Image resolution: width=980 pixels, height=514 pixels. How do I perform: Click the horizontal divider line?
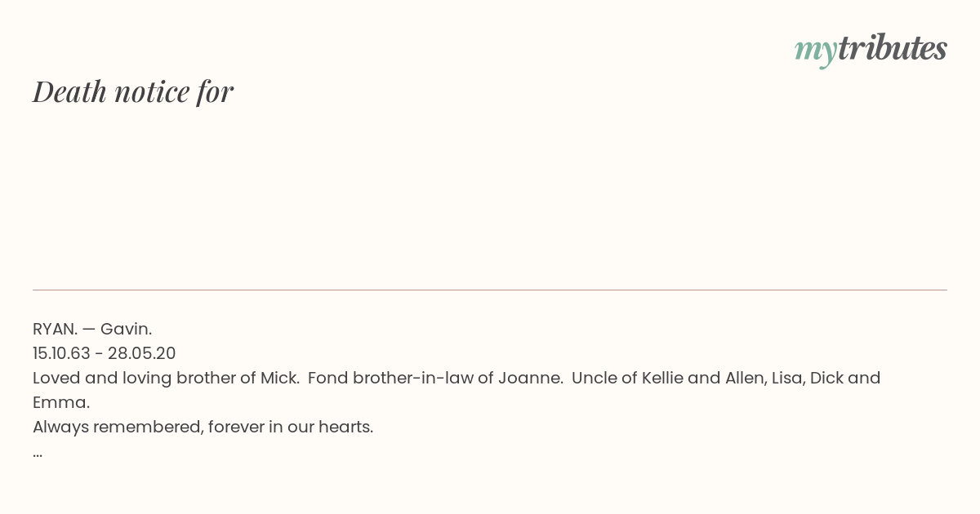point(490,290)
